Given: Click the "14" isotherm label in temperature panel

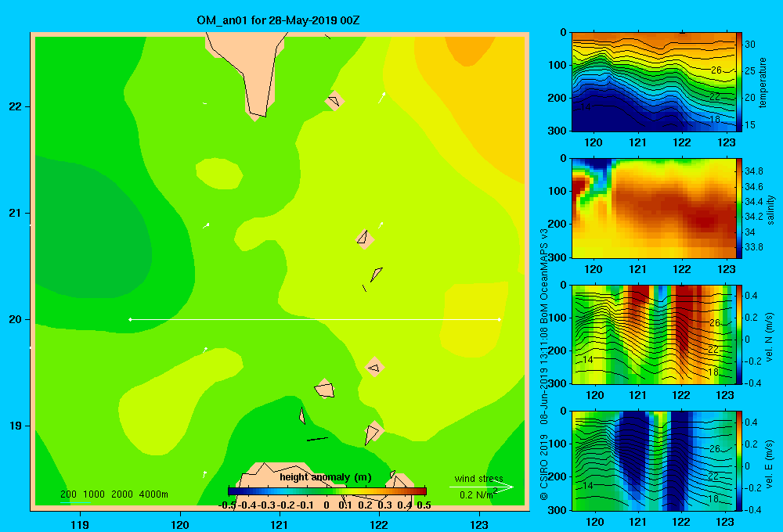Looking at the screenshot, I should tap(586, 107).
